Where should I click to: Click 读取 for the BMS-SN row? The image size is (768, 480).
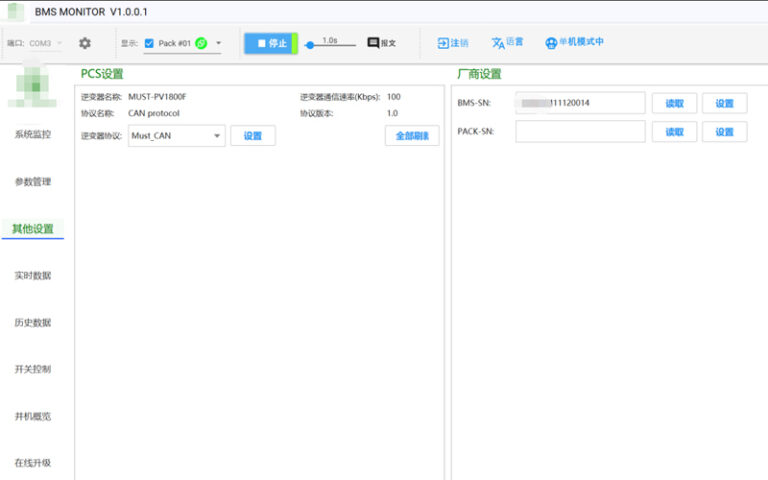[x=674, y=103]
